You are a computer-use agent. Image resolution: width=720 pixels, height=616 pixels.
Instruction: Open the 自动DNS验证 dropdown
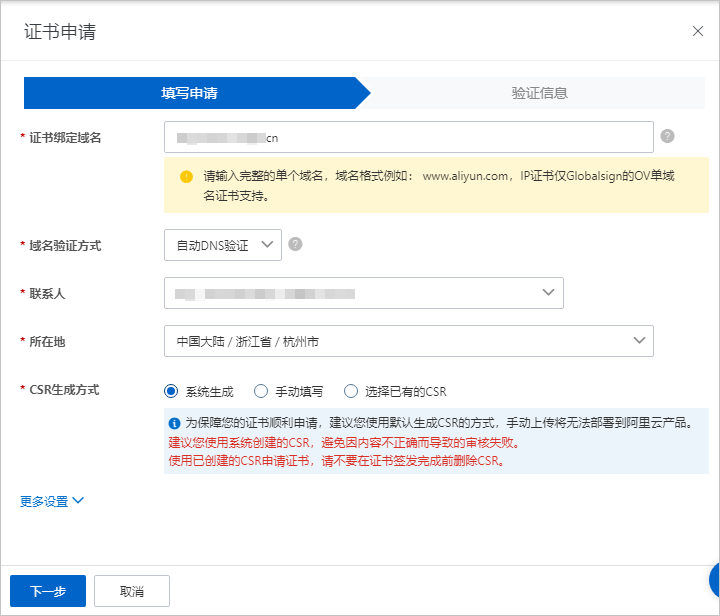[223, 245]
